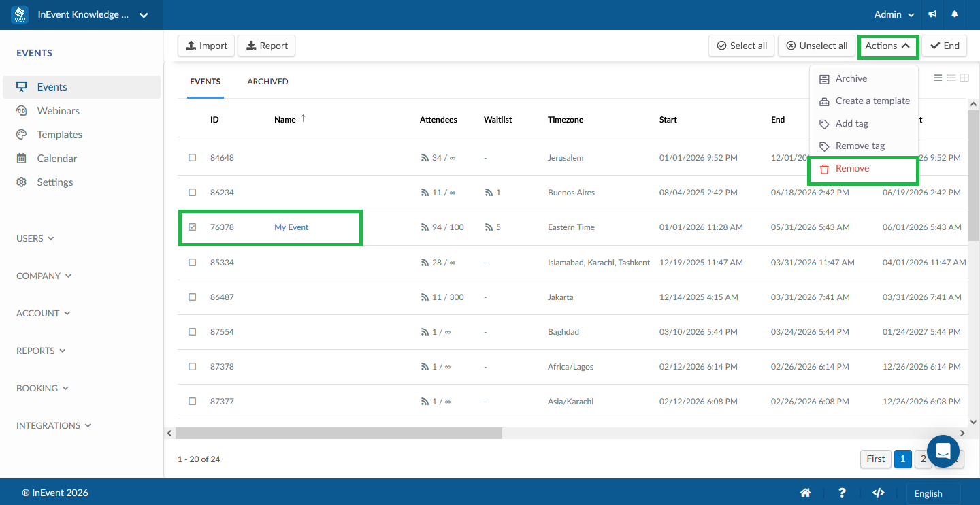Image resolution: width=980 pixels, height=505 pixels.
Task: Click the Calendar icon in sidebar
Action: (x=22, y=159)
